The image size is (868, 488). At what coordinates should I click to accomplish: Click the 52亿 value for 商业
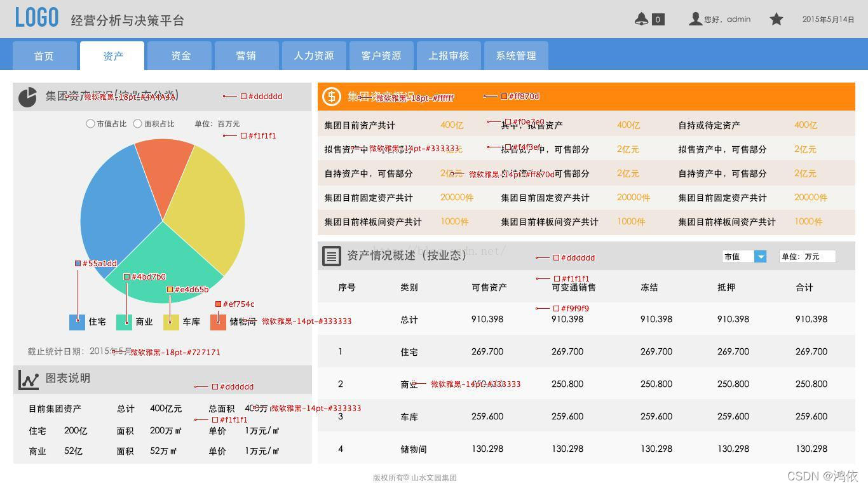coord(74,451)
